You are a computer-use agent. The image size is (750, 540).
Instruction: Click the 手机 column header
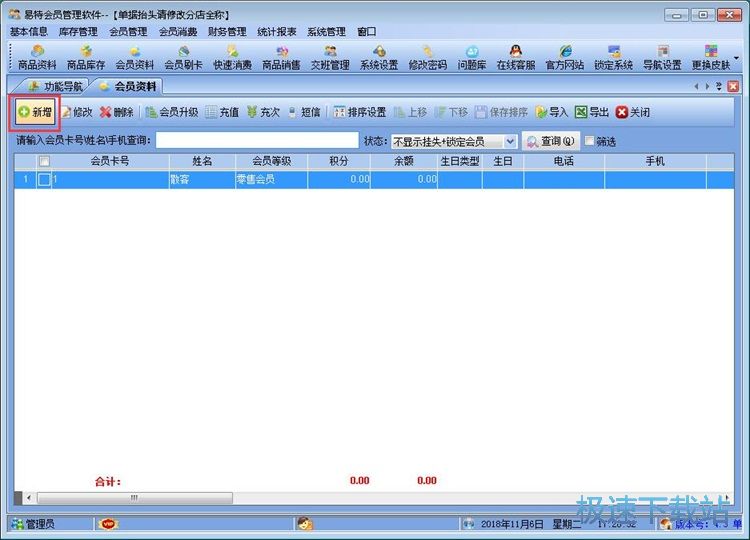pyautogui.click(x=655, y=161)
